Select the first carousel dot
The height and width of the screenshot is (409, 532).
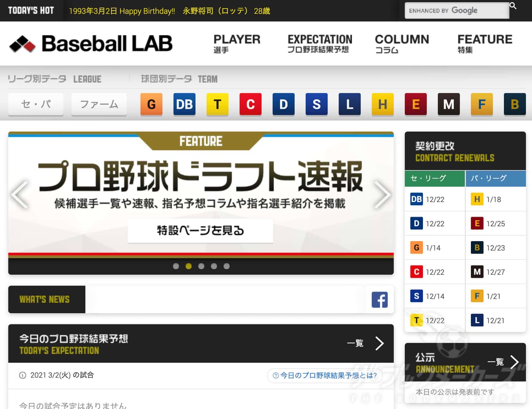[176, 266]
